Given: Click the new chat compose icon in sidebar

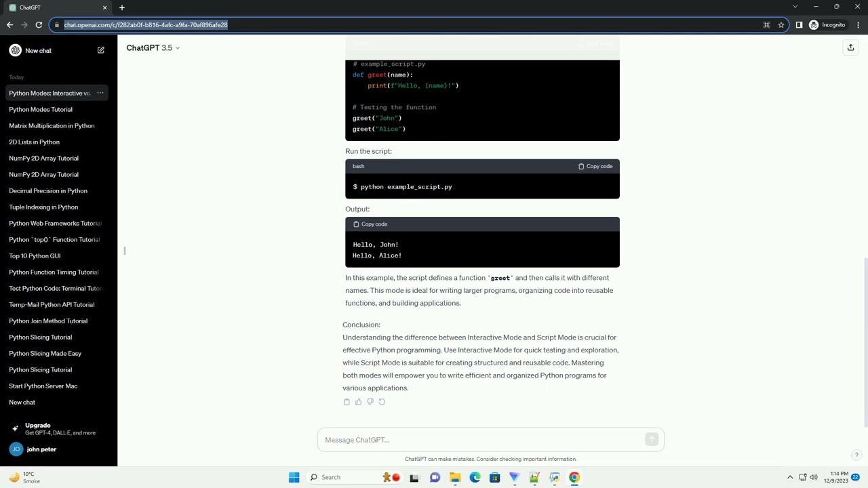Looking at the screenshot, I should pos(100,50).
